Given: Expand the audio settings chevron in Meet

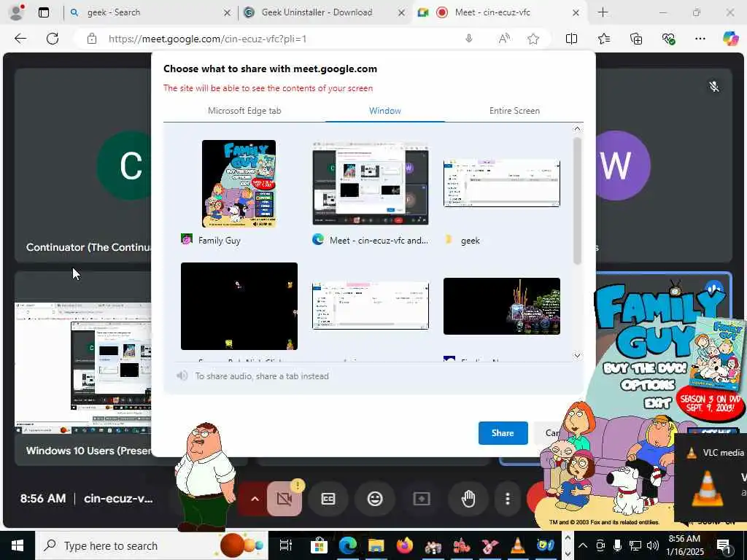Looking at the screenshot, I should click(255, 499).
